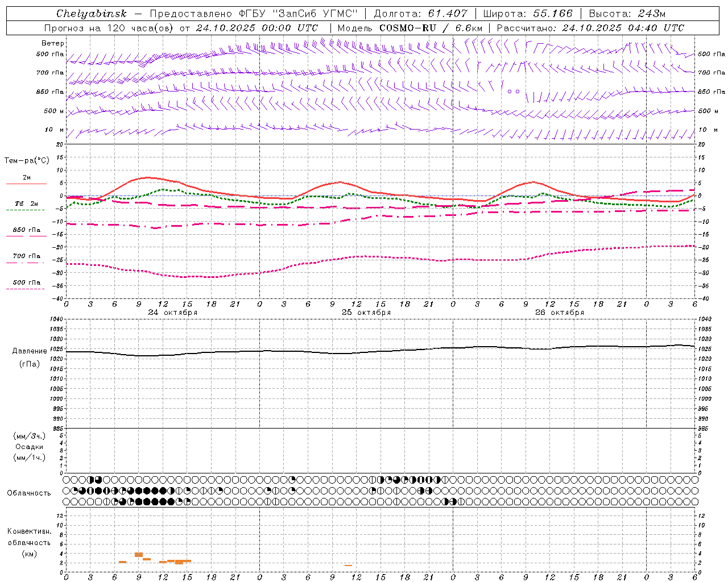Click the lone orange convective bar on 25 октября

[x=349, y=566]
